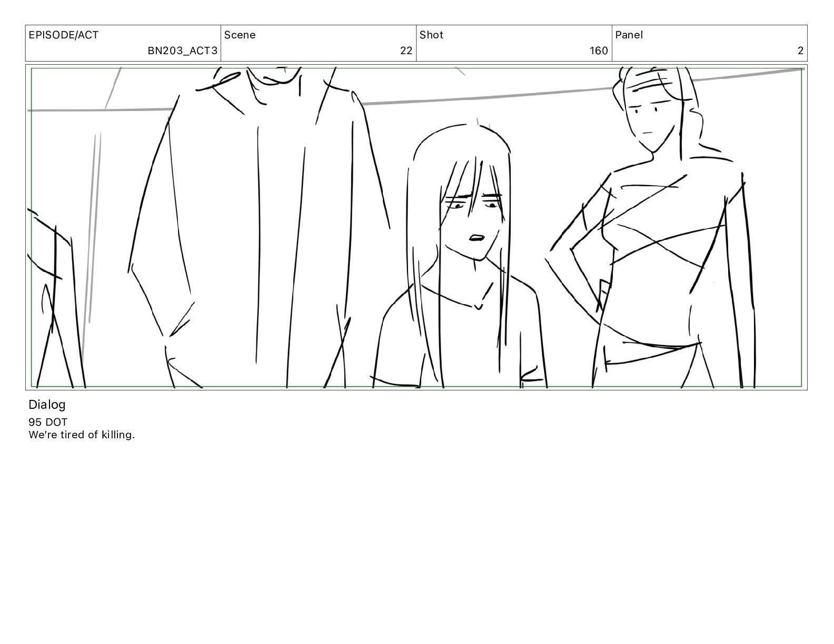This screenshot has width=834, height=644.
Task: Click the Scene header label
Action: (240, 35)
